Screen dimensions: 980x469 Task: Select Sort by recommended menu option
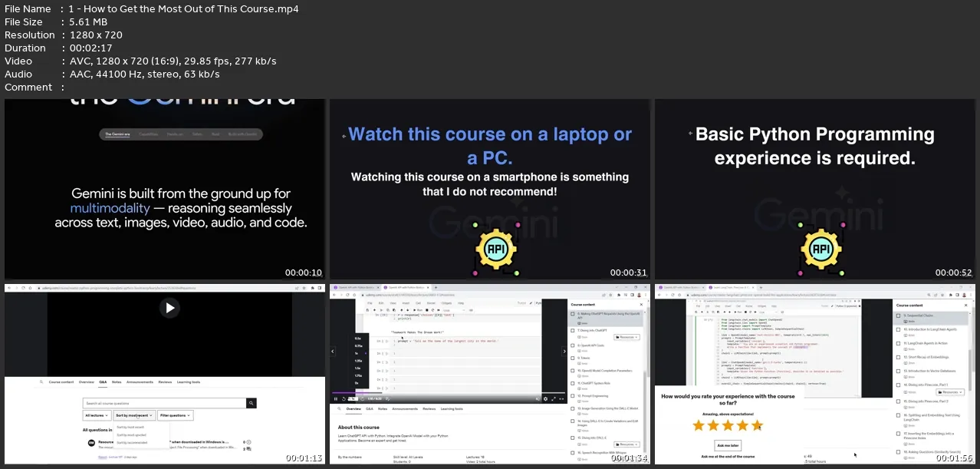point(132,443)
